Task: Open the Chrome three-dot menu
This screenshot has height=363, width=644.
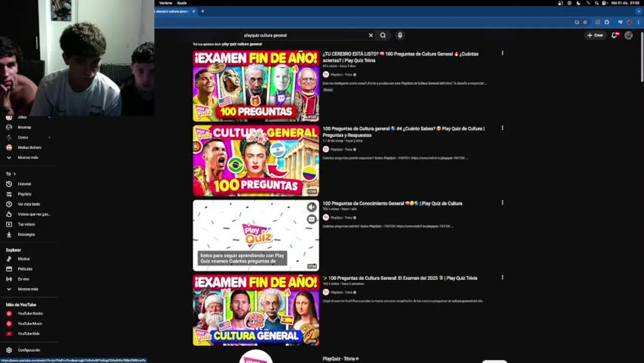Action: pyautogui.click(x=638, y=22)
